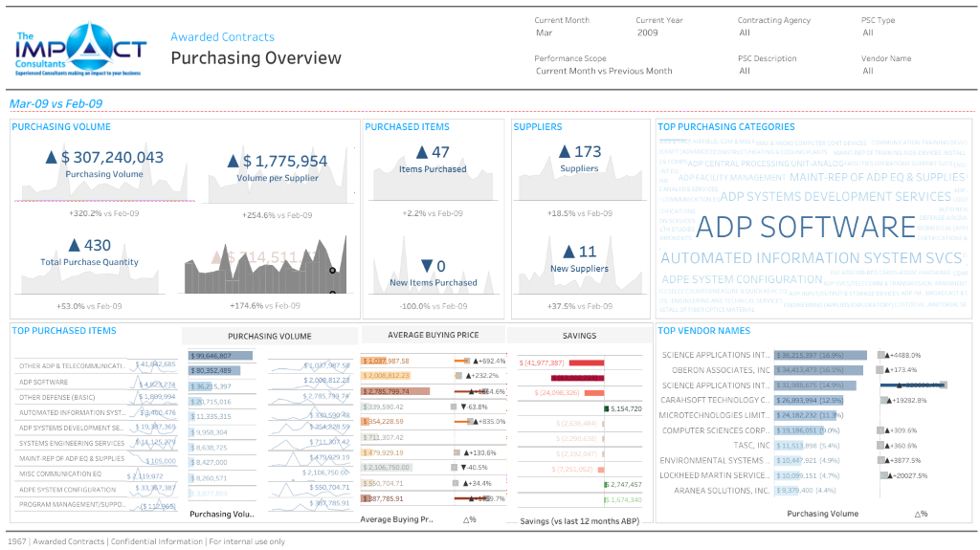
Task: Click the SAVINGS column header
Action: tap(579, 336)
